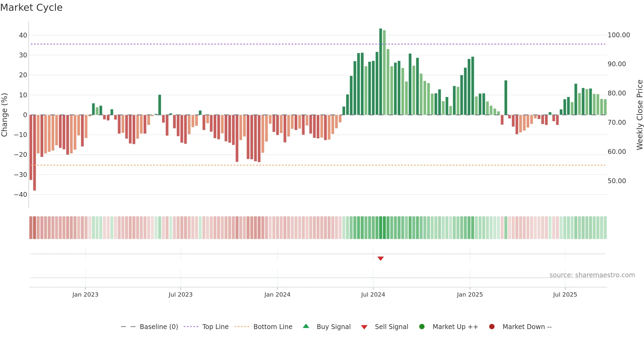Click the Jan 2024 axis label
This screenshot has height=362, width=644.
(x=277, y=295)
